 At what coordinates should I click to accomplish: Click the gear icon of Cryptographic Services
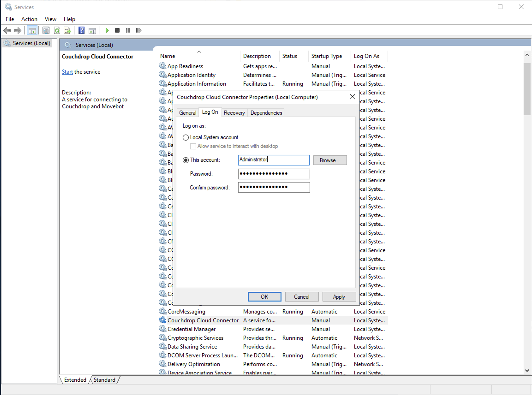pos(163,338)
